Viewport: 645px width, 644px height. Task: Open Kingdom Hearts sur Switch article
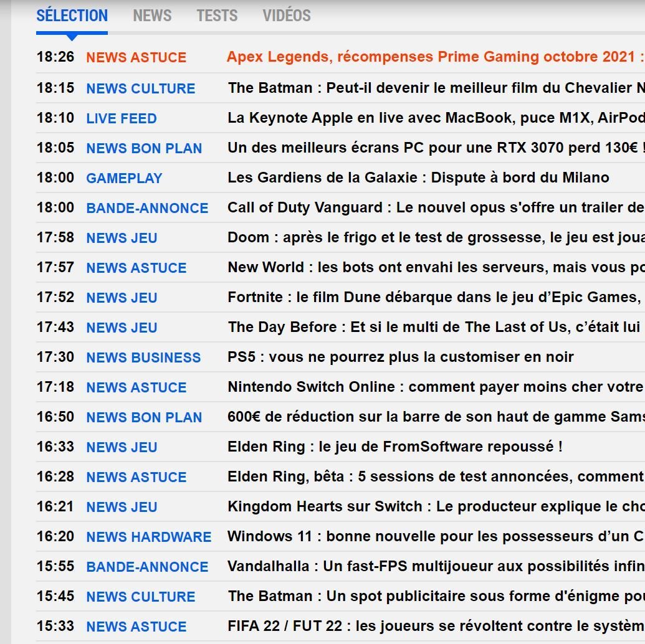pyautogui.click(x=436, y=506)
